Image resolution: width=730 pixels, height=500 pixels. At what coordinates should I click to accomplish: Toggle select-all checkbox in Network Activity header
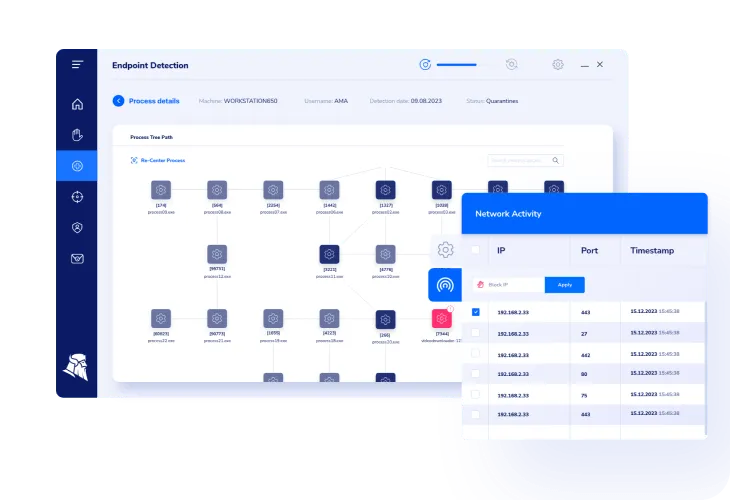475,250
